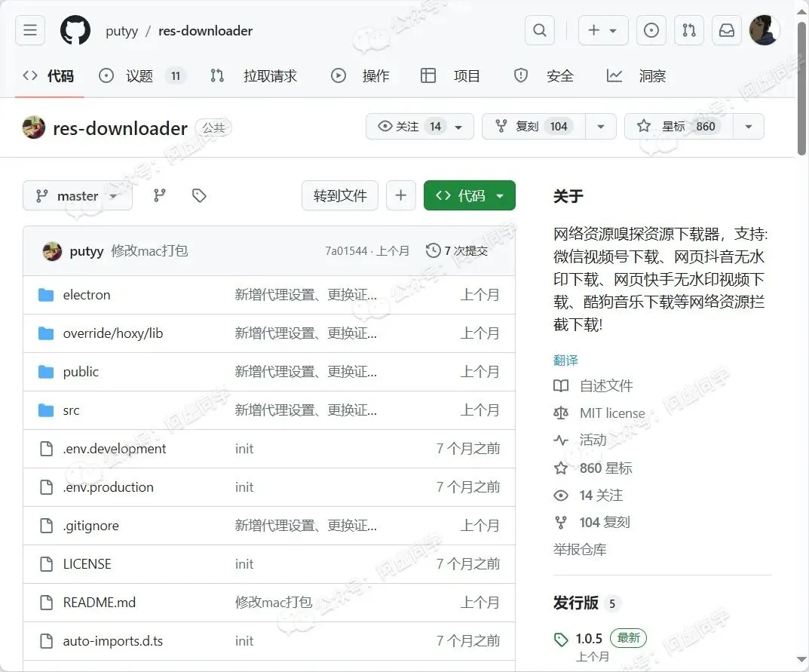This screenshot has width=809, height=672.
Task: Click the add file plus button
Action: pos(401,195)
